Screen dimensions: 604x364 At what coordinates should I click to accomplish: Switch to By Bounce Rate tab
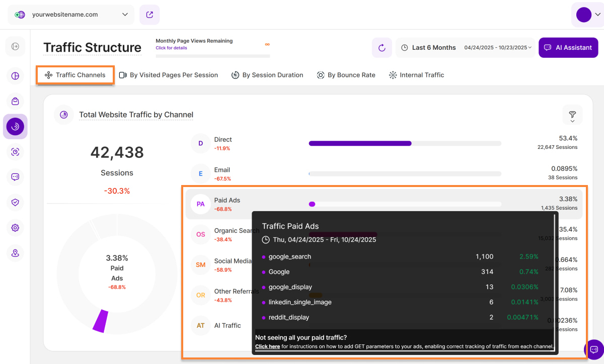tap(346, 75)
